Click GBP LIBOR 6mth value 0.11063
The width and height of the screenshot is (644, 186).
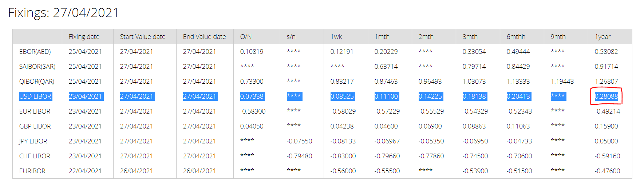coord(518,126)
